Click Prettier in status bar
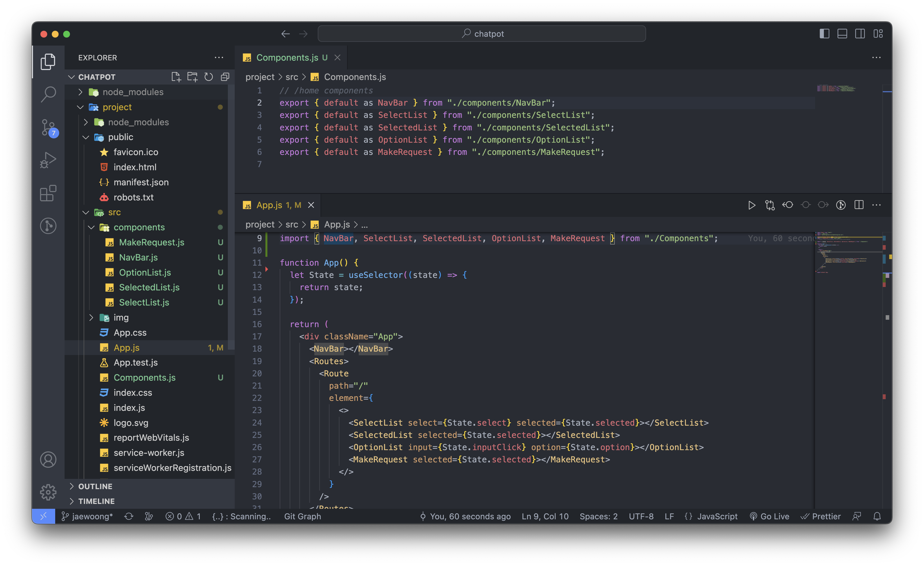 click(820, 516)
